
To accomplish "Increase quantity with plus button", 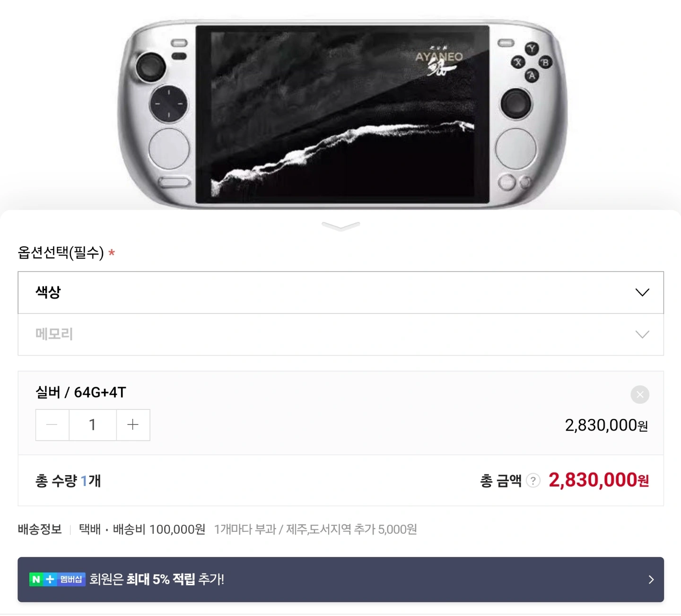I will click(133, 425).
